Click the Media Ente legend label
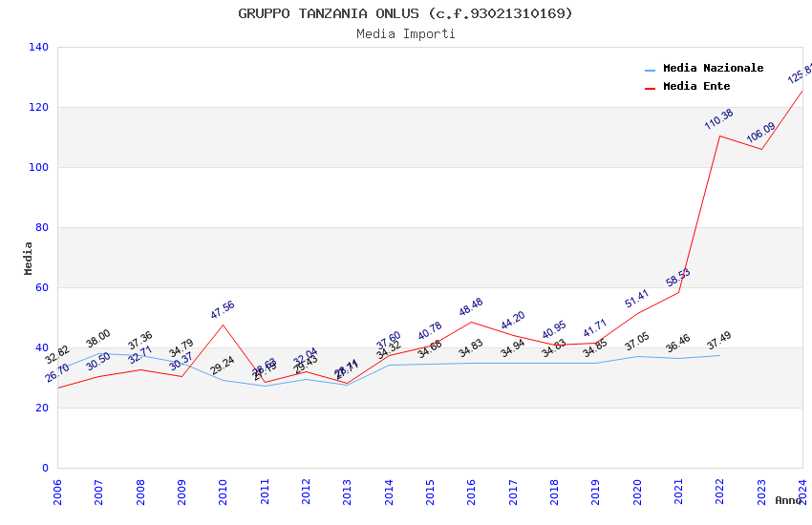The image size is (812, 525). pos(696,86)
